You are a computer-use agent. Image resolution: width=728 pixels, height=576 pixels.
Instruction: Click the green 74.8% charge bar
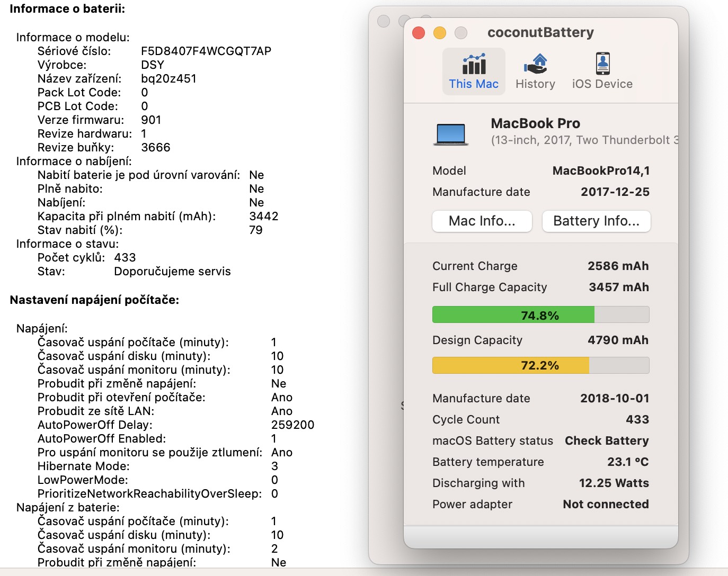coord(513,315)
